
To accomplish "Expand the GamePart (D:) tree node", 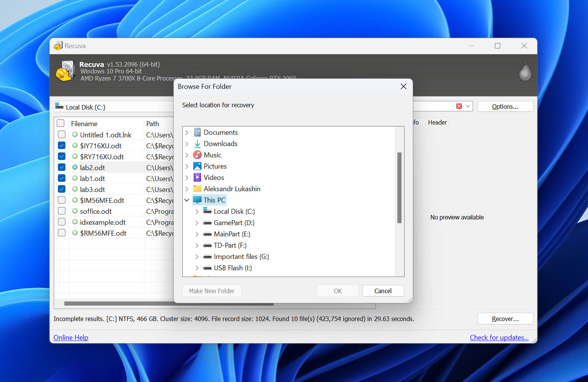I will (197, 223).
